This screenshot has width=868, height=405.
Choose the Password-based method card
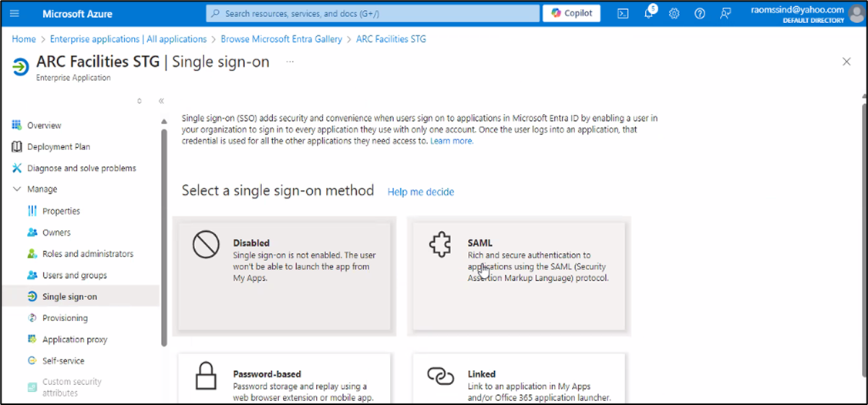pyautogui.click(x=284, y=380)
